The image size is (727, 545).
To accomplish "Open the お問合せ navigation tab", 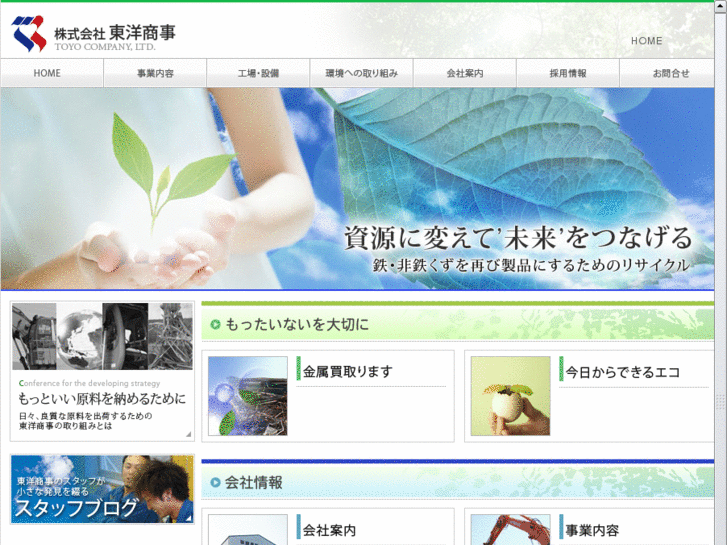I will [x=668, y=73].
